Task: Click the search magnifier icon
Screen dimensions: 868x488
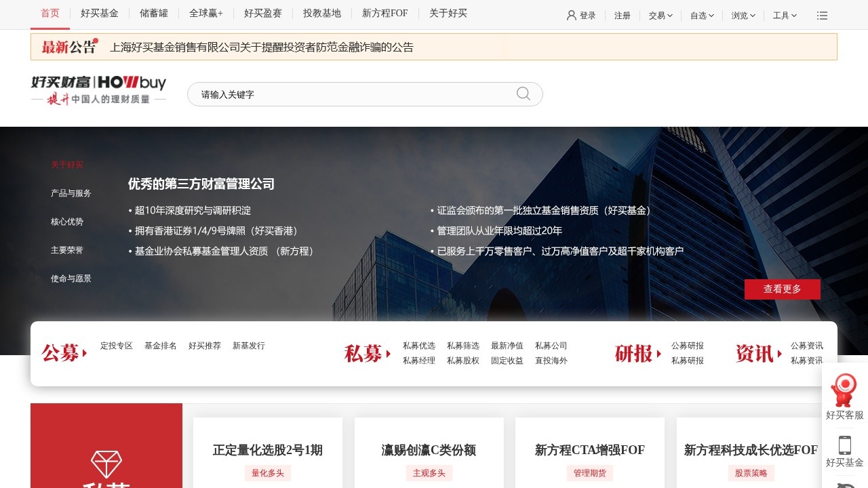Action: tap(524, 94)
